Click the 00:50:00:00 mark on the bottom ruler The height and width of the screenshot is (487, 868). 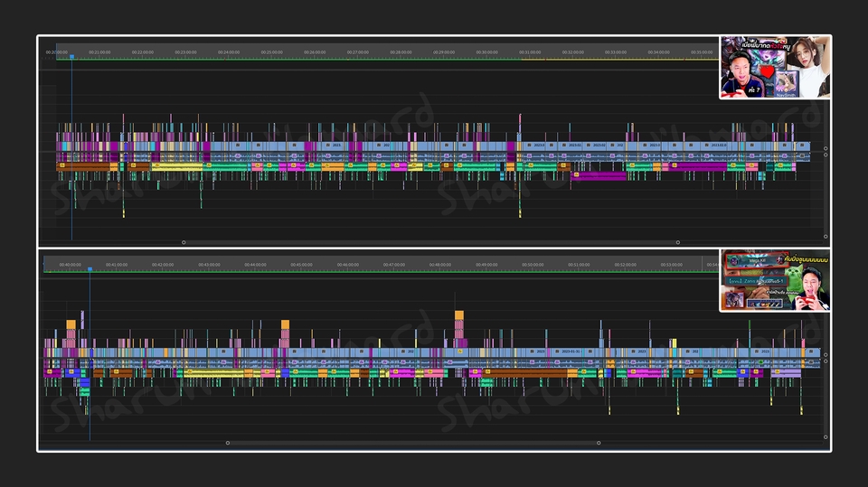click(x=533, y=265)
